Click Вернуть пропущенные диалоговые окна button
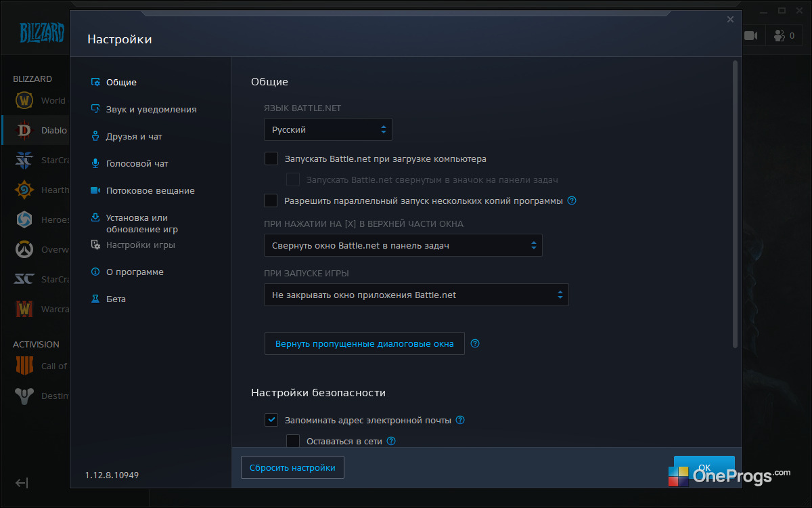 coord(364,343)
